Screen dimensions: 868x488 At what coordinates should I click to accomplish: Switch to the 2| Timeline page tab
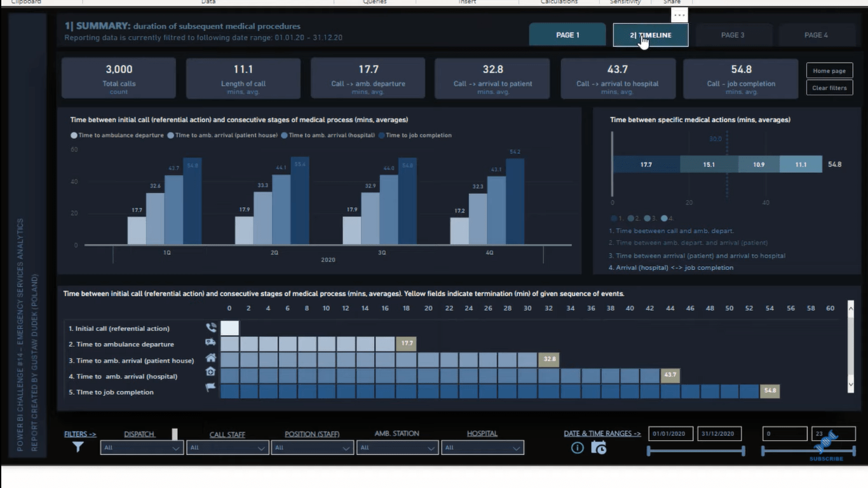pos(650,35)
